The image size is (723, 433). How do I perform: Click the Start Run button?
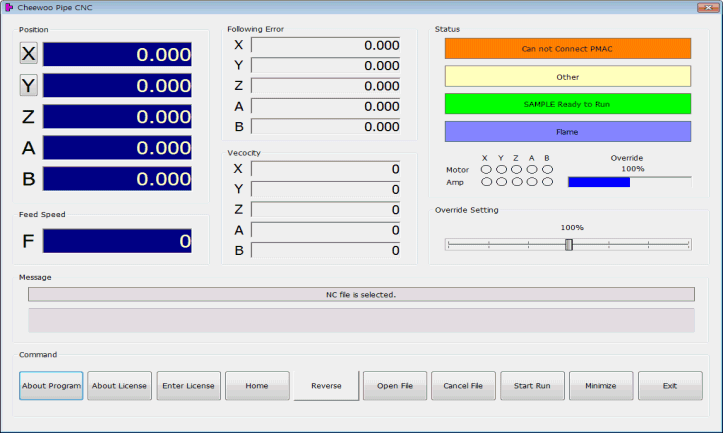pos(532,386)
